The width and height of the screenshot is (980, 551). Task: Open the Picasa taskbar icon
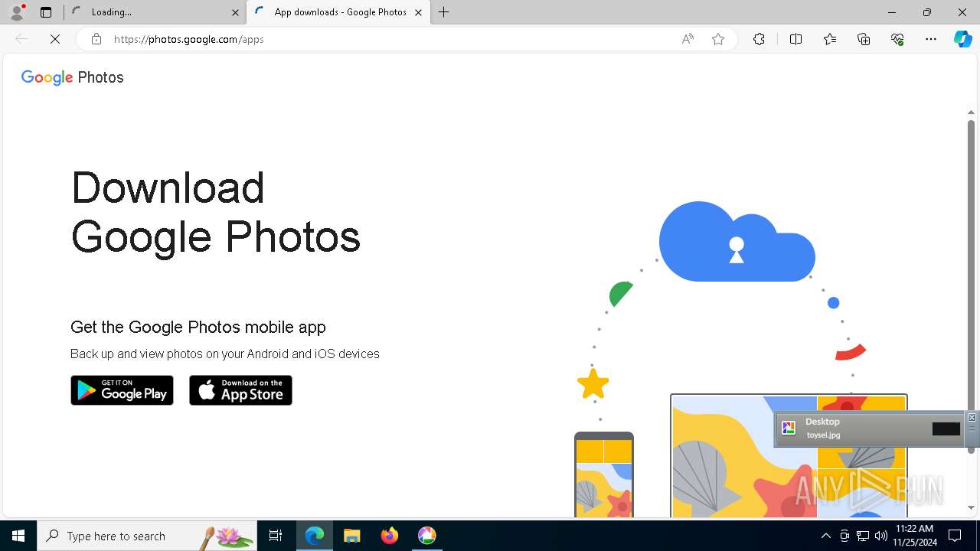[x=426, y=536]
